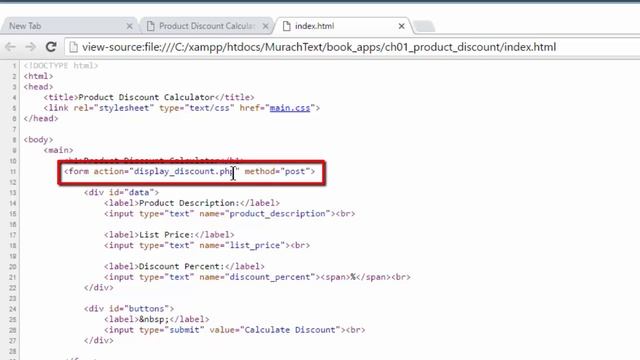
Task: Click the Product Description label line
Action: (192, 203)
